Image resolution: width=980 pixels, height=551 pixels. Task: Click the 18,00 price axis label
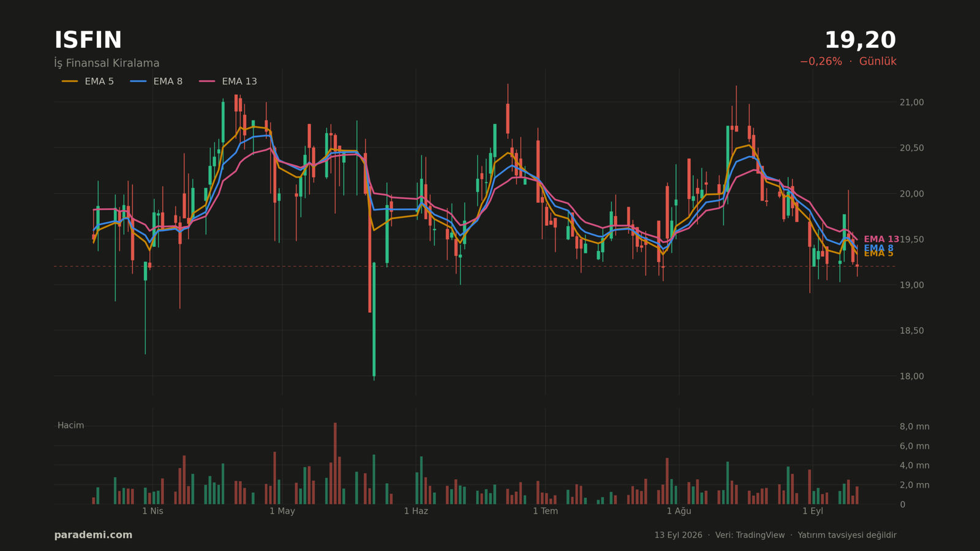click(911, 377)
